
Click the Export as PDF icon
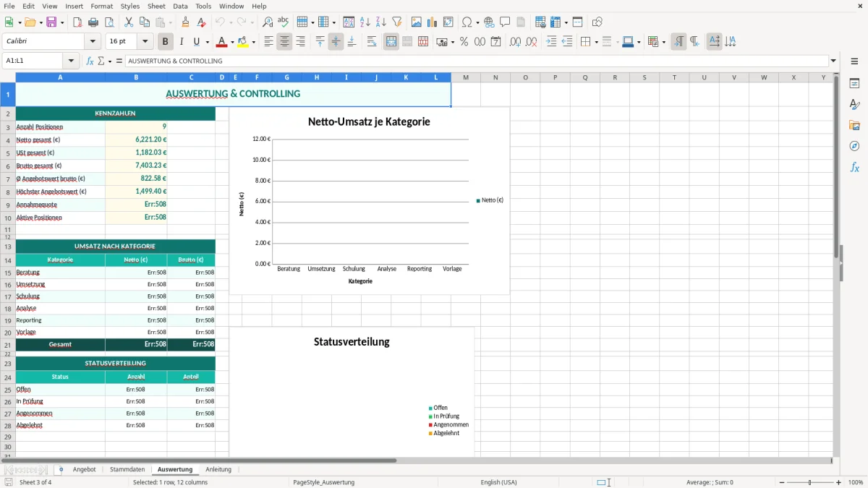click(x=78, y=22)
